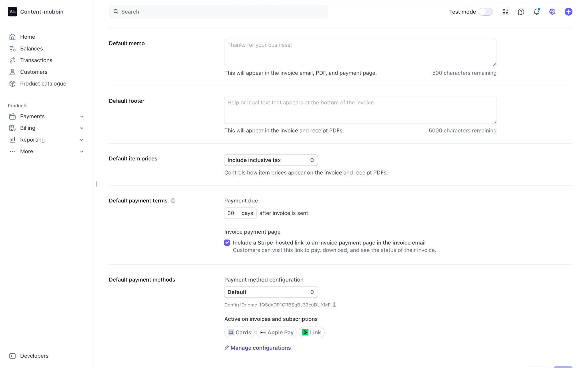588x368 pixels.
Task: Click the '500 characters remaining' text
Action: (464, 73)
